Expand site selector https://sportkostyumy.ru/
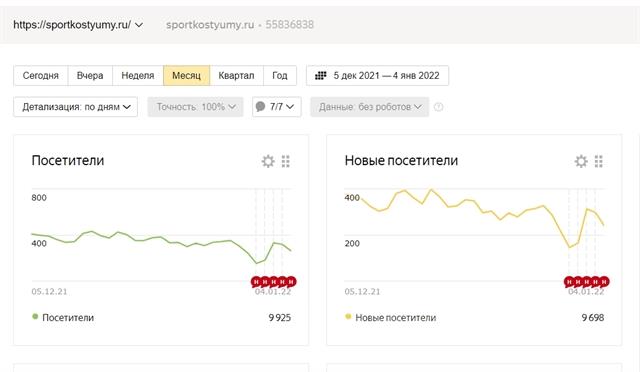This screenshot has height=372, width=640. click(78, 25)
